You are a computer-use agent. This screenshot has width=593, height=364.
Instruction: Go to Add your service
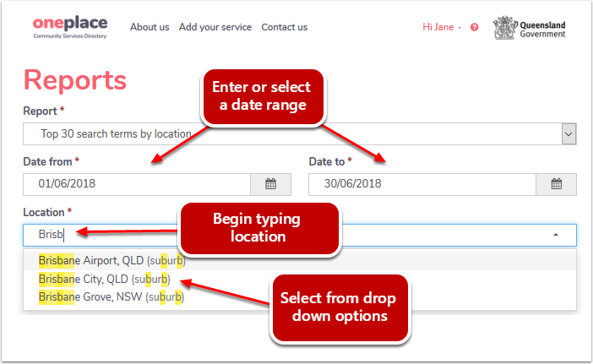(215, 27)
